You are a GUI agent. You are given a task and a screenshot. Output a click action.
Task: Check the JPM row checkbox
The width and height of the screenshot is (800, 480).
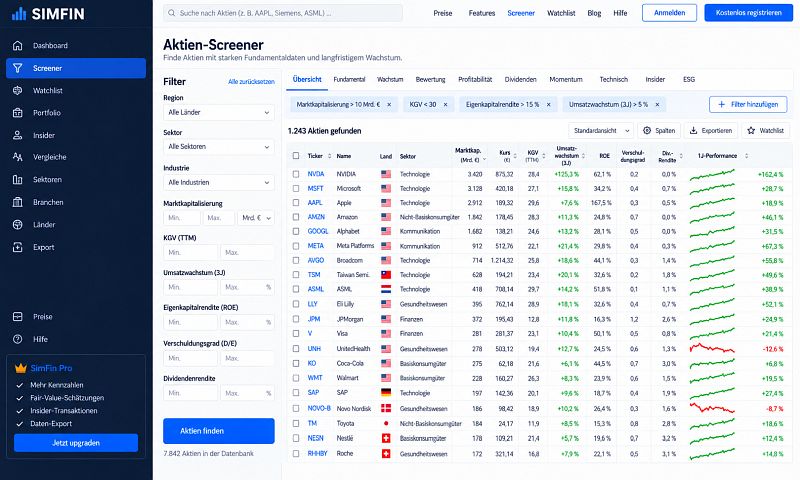point(296,319)
